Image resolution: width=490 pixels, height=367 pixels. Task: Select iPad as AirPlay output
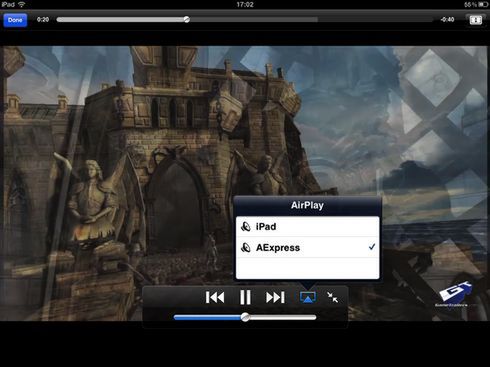307,227
